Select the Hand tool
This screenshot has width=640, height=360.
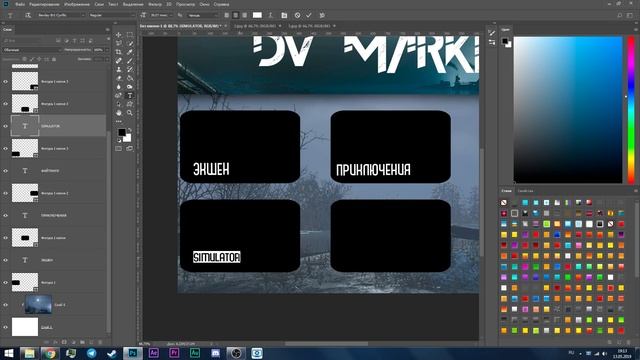click(118, 113)
